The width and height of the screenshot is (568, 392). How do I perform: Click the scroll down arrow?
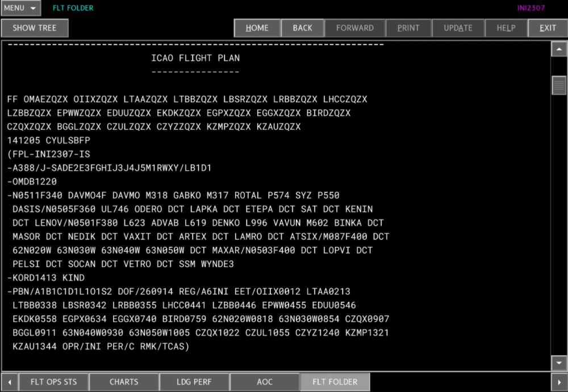[x=559, y=363]
